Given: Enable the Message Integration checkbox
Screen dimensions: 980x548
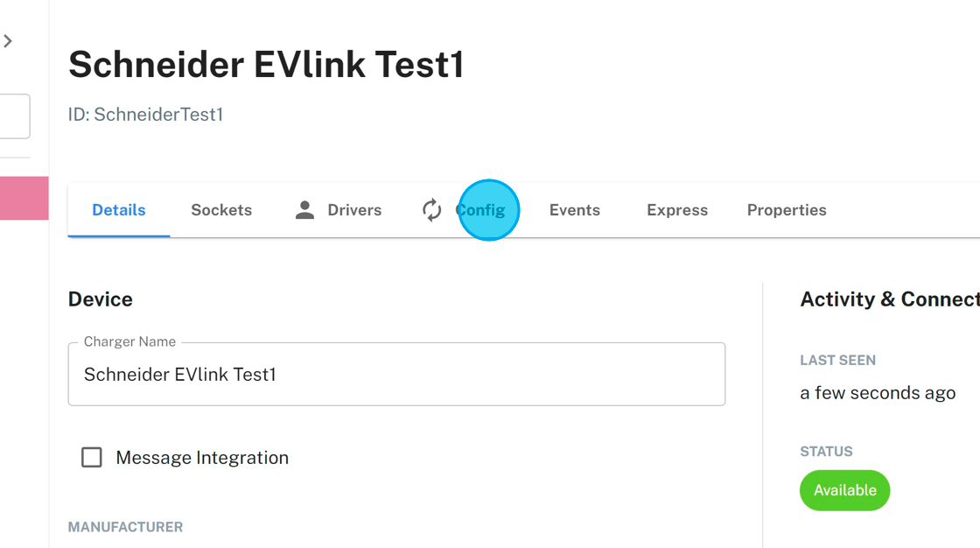Looking at the screenshot, I should pyautogui.click(x=92, y=457).
